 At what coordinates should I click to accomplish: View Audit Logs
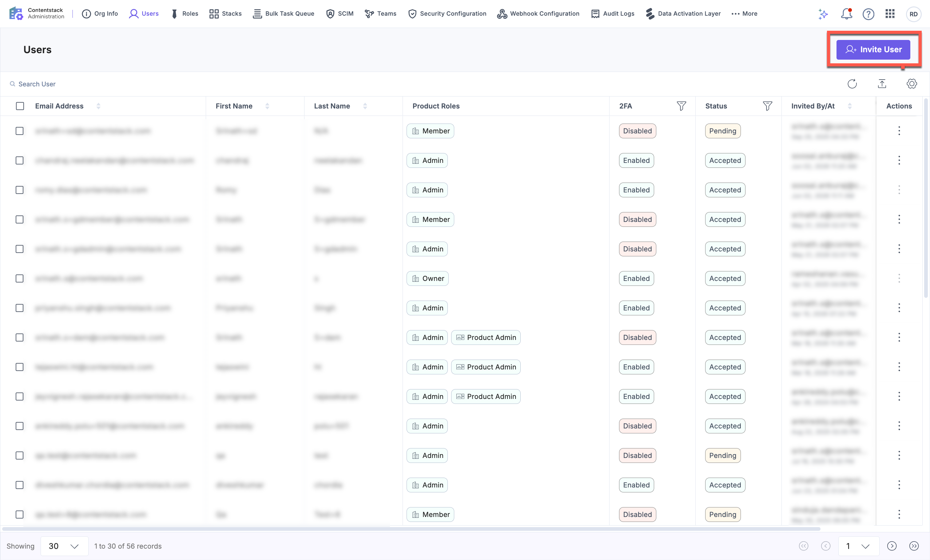613,14
